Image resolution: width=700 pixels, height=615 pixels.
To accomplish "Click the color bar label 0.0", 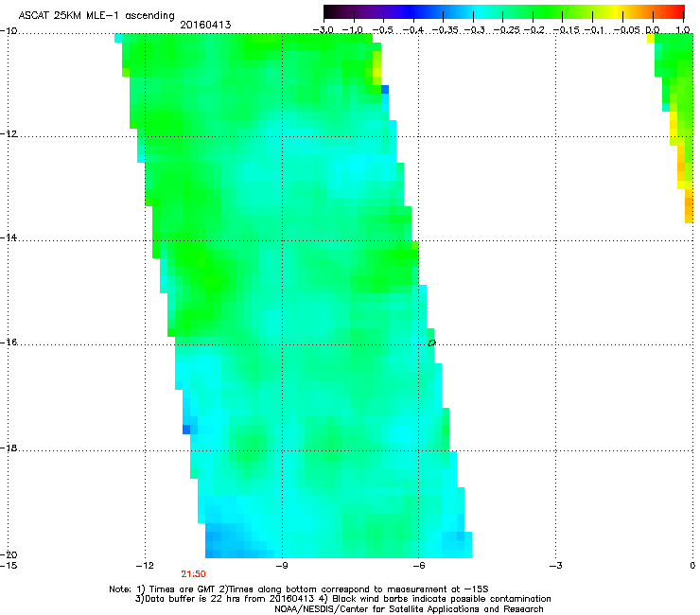I will [x=653, y=30].
